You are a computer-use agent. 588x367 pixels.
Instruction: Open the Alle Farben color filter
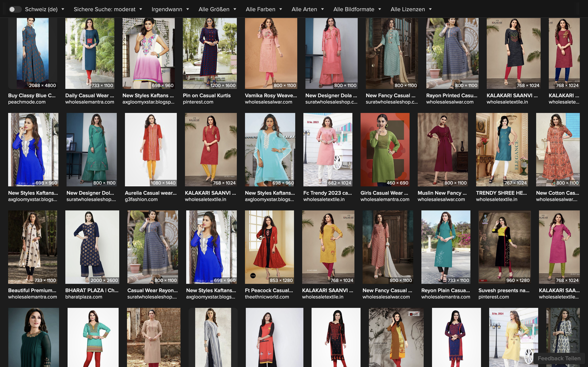pos(264,9)
